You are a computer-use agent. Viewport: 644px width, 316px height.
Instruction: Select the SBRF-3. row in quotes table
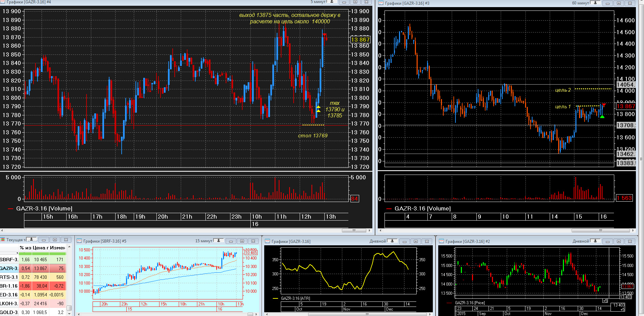33,259
